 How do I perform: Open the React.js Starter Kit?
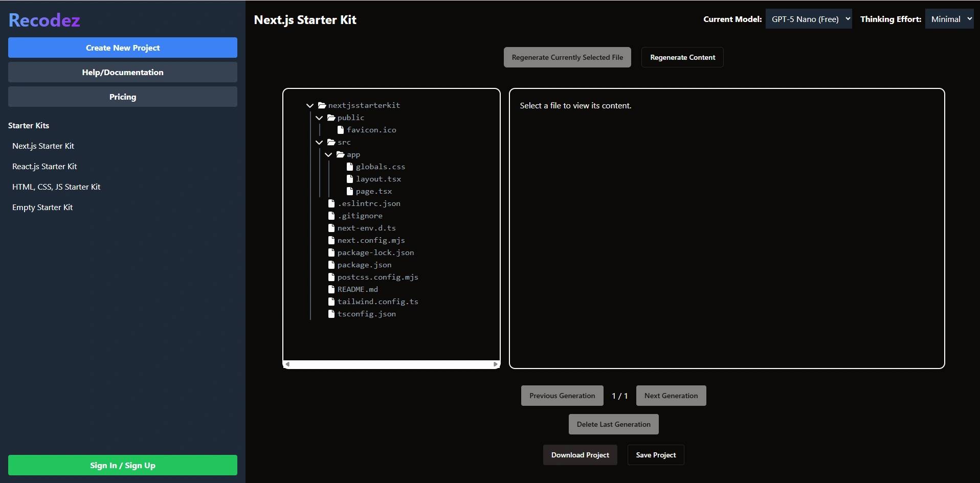pos(44,167)
